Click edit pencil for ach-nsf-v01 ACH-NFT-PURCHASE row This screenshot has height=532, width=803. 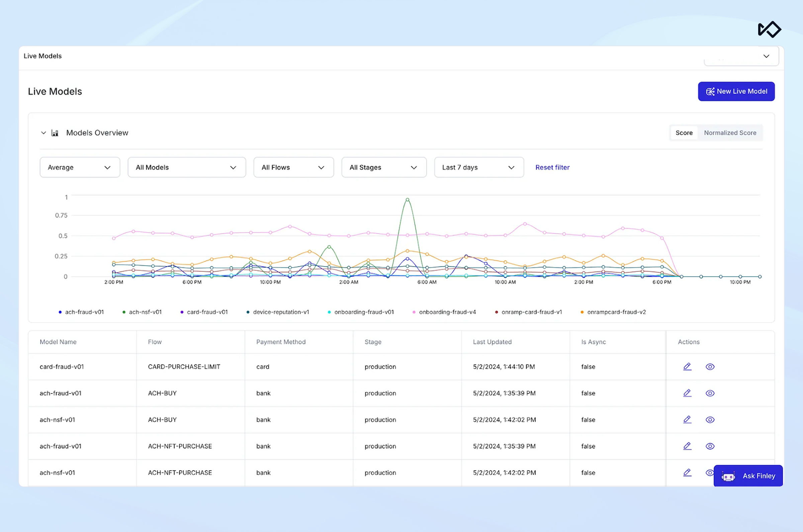coord(687,472)
